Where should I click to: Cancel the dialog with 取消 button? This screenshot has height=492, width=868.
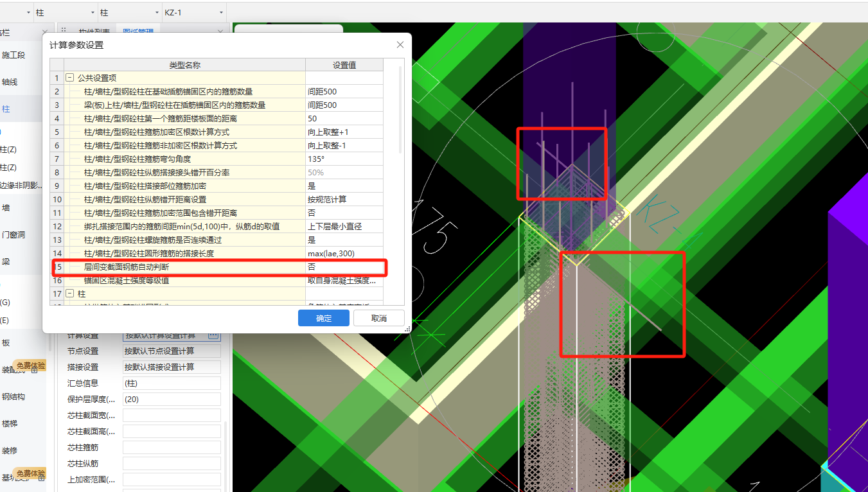pos(379,318)
